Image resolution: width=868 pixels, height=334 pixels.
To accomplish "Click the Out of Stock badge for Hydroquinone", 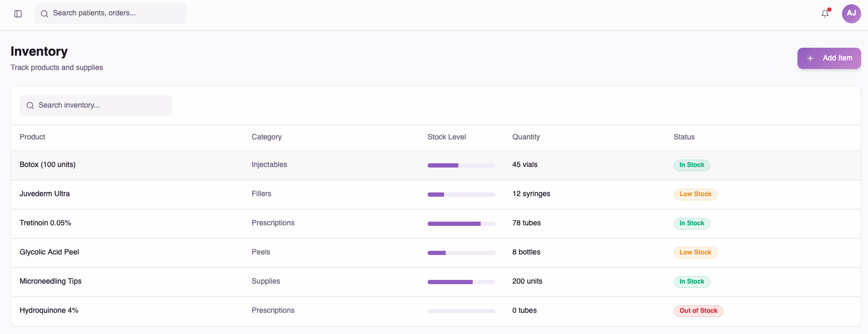I will pos(698,311).
